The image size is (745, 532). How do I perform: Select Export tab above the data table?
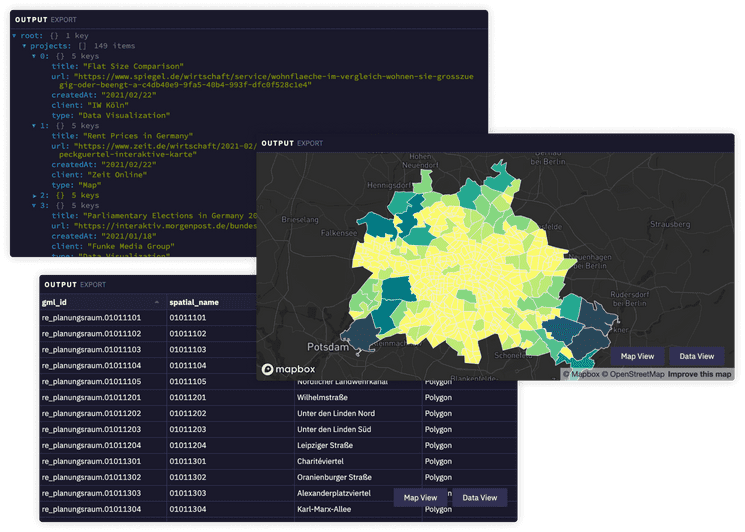(93, 284)
